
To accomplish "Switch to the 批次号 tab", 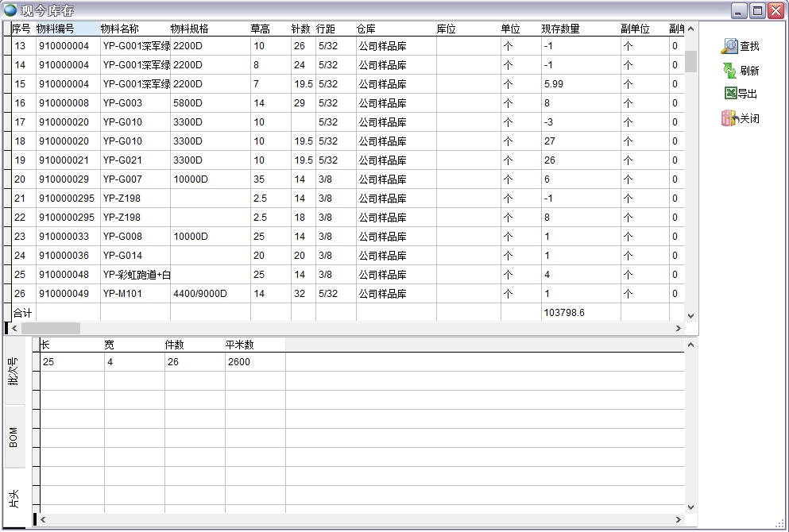I will point(14,372).
